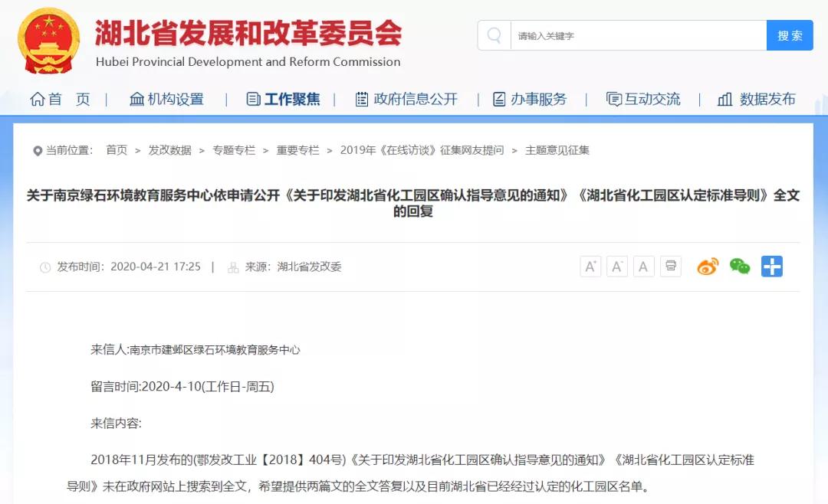Open 机构设置 navigation menu
Image resolution: width=828 pixels, height=504 pixels.
click(166, 99)
